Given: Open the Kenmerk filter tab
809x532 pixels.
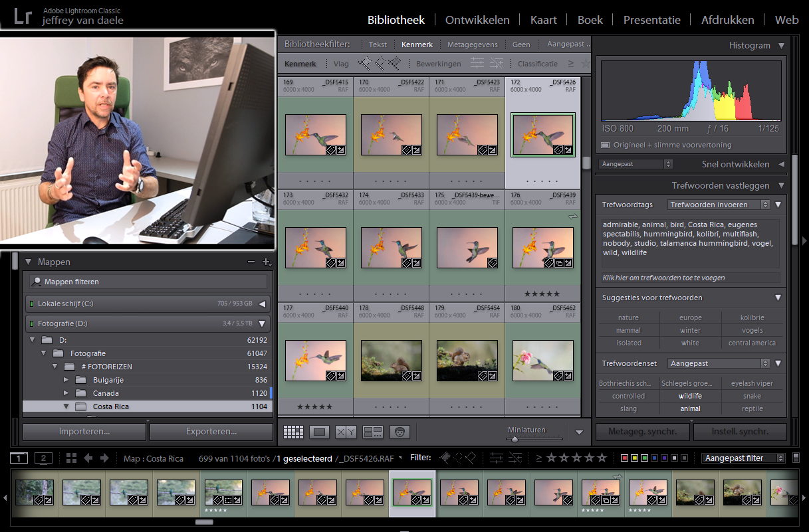Looking at the screenshot, I should pyautogui.click(x=417, y=44).
